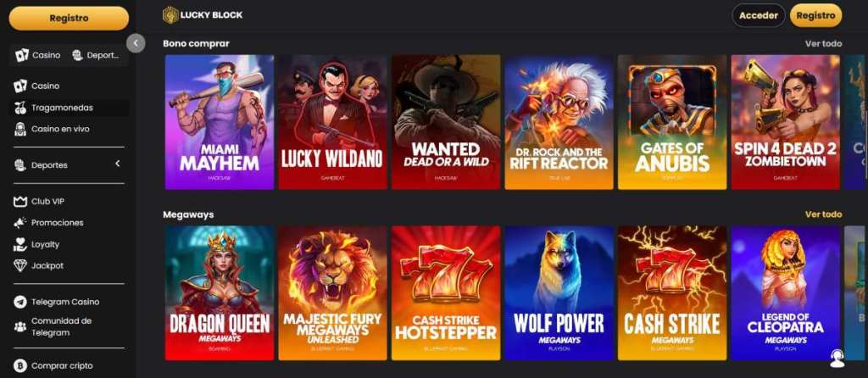Switch to the Deportes top tab

click(x=97, y=55)
